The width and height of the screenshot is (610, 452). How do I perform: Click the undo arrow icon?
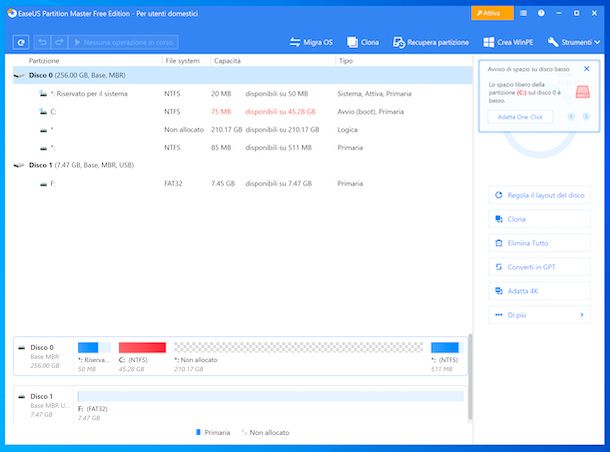pos(42,42)
